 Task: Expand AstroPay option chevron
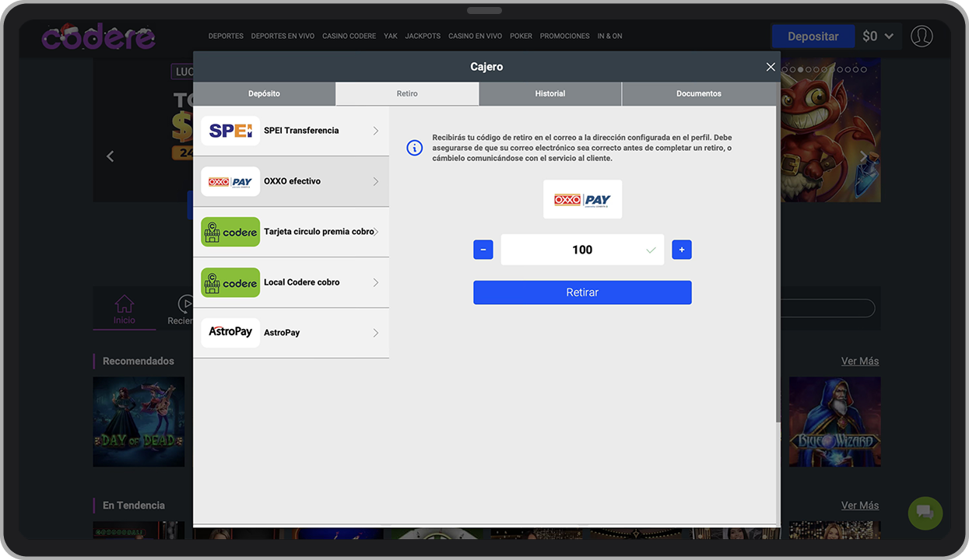coord(376,333)
